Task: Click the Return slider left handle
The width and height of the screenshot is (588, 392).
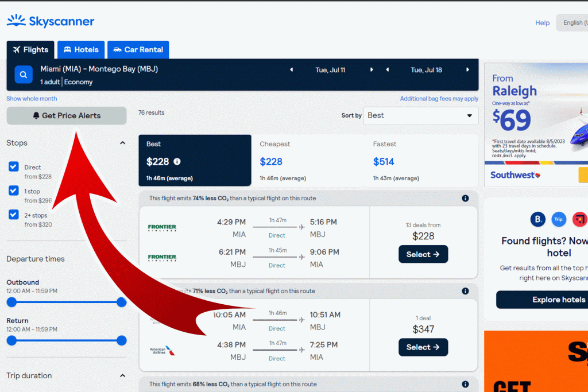Action: pos(11,340)
